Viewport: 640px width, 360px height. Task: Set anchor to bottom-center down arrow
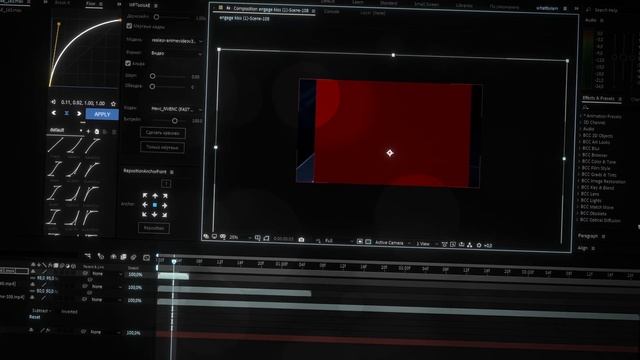point(155,215)
